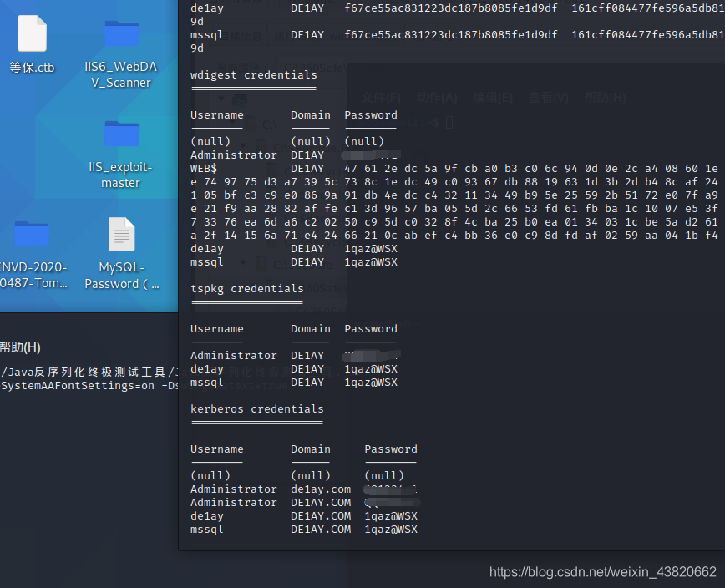Click de1ay row in kerberos credentials
725x588 pixels.
click(304, 516)
